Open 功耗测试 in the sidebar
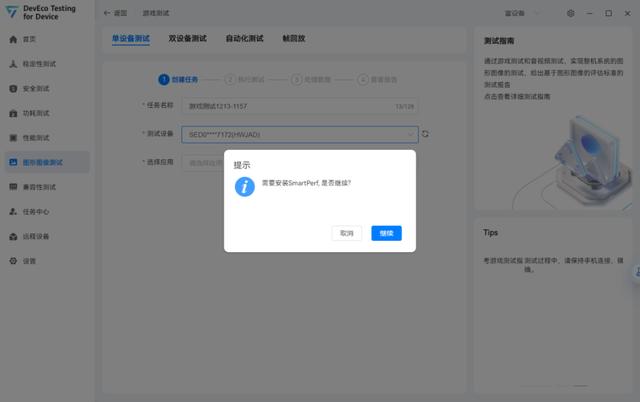This screenshot has height=402, width=640. (x=47, y=113)
